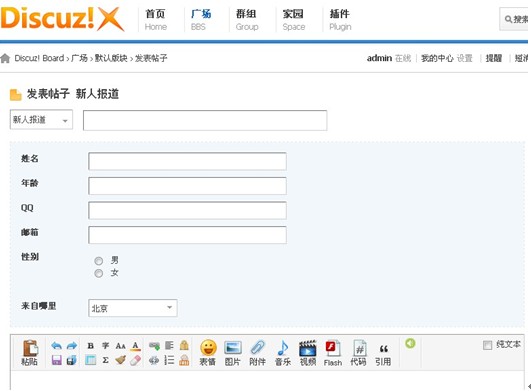Image resolution: width=531 pixels, height=391 pixels.
Task: Click the green collapse toolbar arrow
Action: (x=410, y=343)
